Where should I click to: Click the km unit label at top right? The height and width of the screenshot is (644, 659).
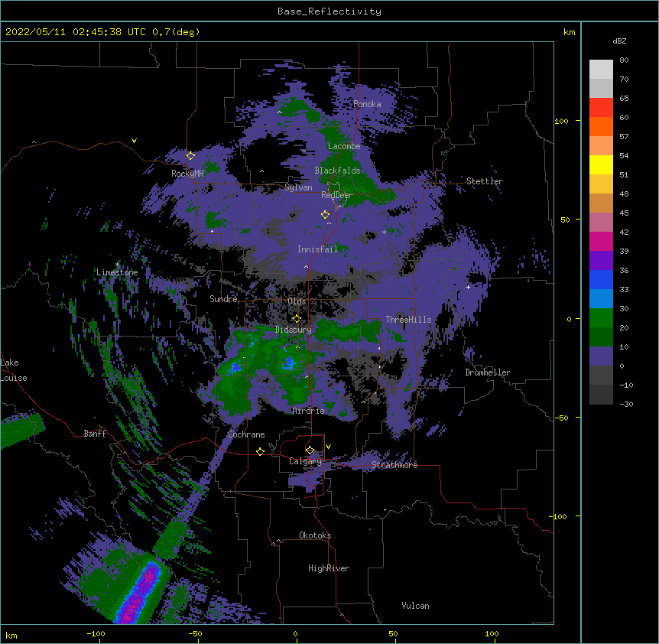(x=569, y=32)
